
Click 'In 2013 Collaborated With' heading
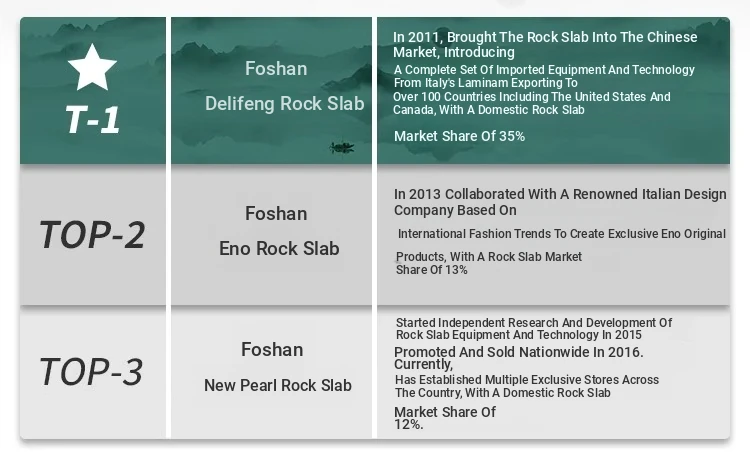560,202
